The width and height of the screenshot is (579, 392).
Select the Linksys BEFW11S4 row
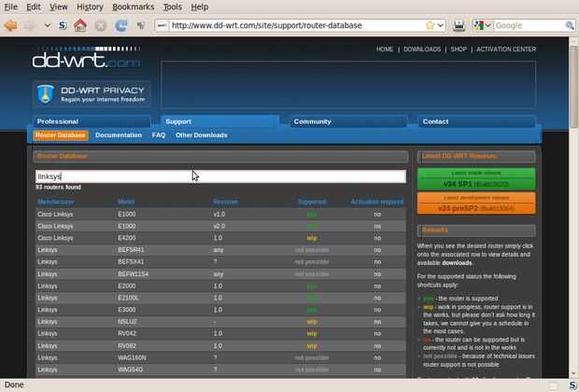(x=220, y=274)
